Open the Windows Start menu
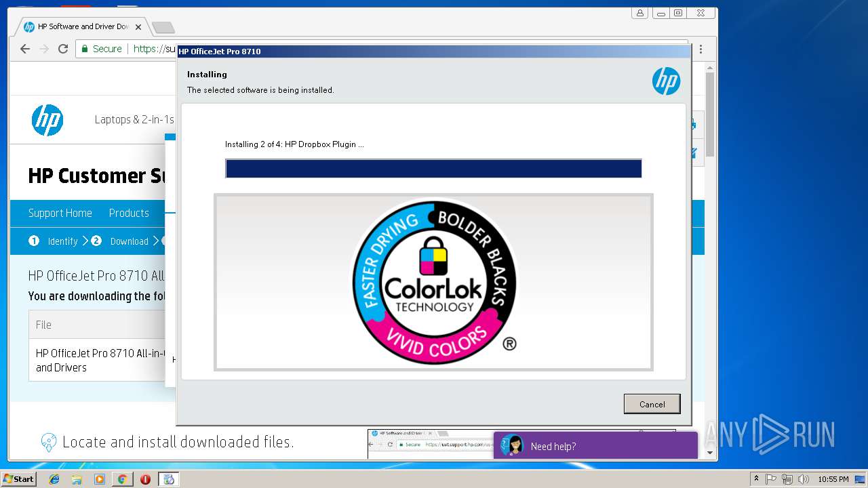This screenshot has height=488, width=868. pyautogui.click(x=19, y=479)
